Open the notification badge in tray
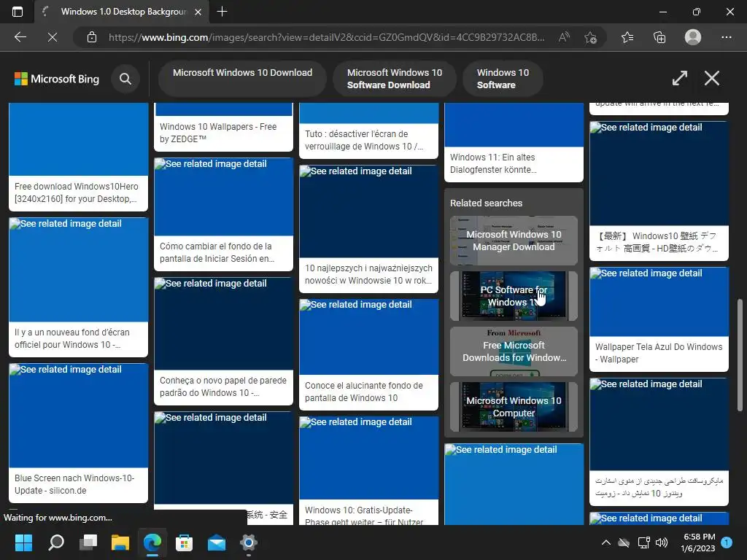 727,542
